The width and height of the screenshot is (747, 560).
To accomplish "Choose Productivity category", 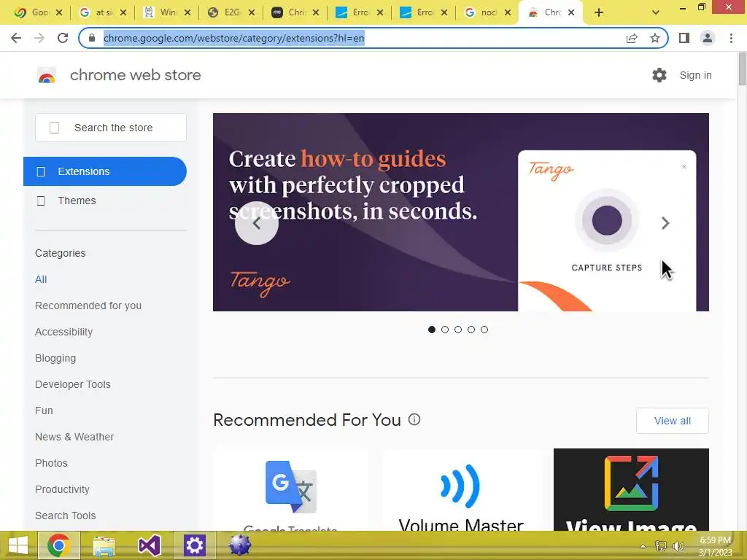I will coord(63,489).
